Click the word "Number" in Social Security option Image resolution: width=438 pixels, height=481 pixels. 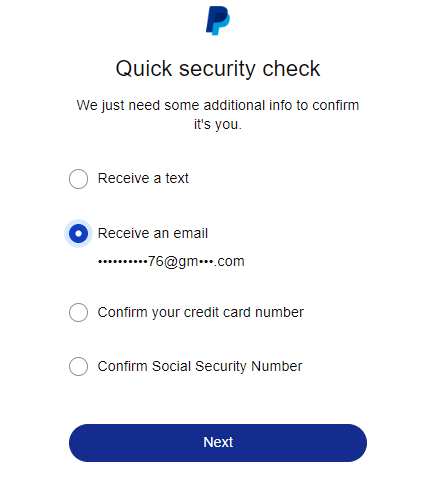tap(277, 366)
